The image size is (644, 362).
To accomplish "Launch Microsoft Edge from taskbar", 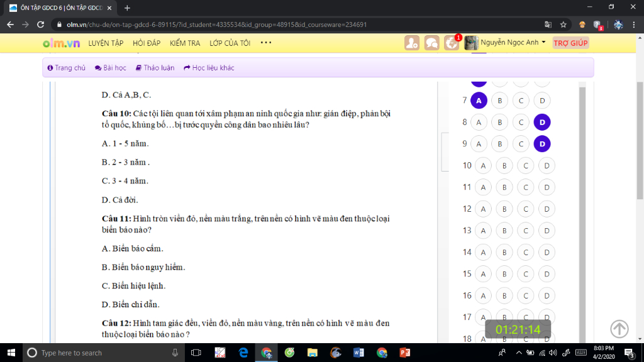I will click(243, 353).
